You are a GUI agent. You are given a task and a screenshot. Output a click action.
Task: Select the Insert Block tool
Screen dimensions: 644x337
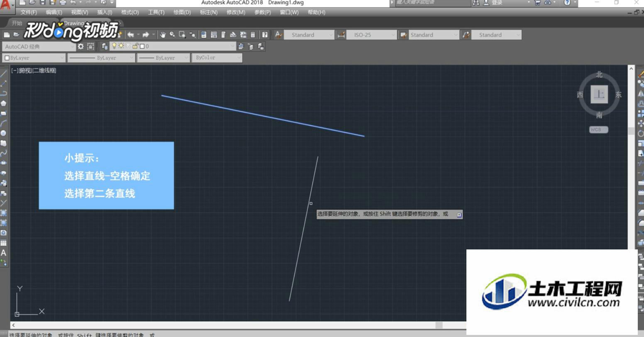pos(3,183)
